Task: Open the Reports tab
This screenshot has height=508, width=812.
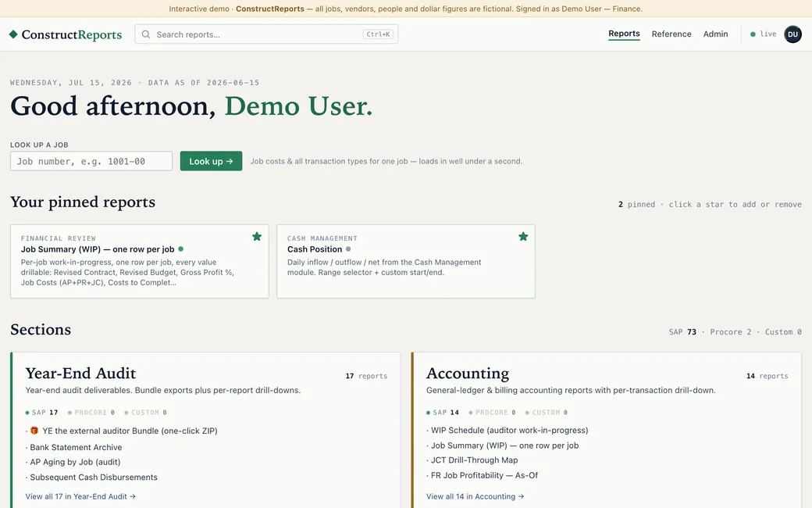Action: 624,34
